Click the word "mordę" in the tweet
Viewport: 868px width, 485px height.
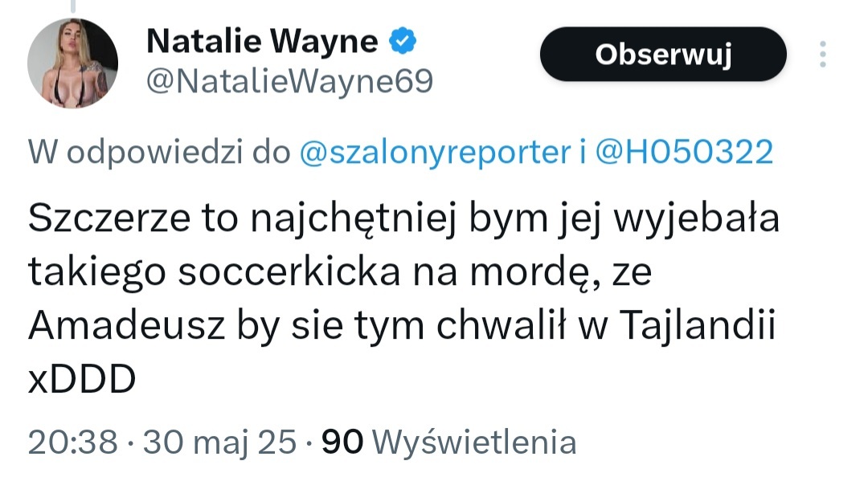(543, 273)
